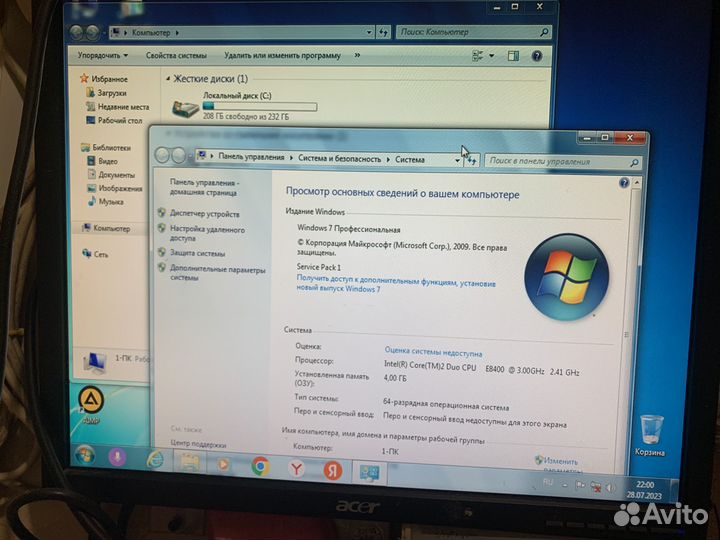Collapse the Жесткие диски group

168,79
